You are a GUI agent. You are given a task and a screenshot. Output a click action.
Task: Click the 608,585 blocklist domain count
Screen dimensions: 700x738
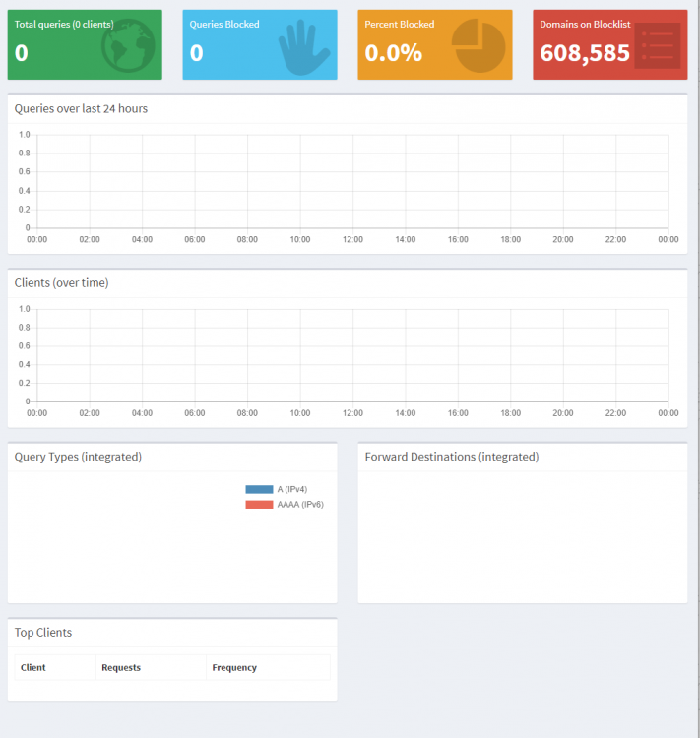(x=585, y=53)
